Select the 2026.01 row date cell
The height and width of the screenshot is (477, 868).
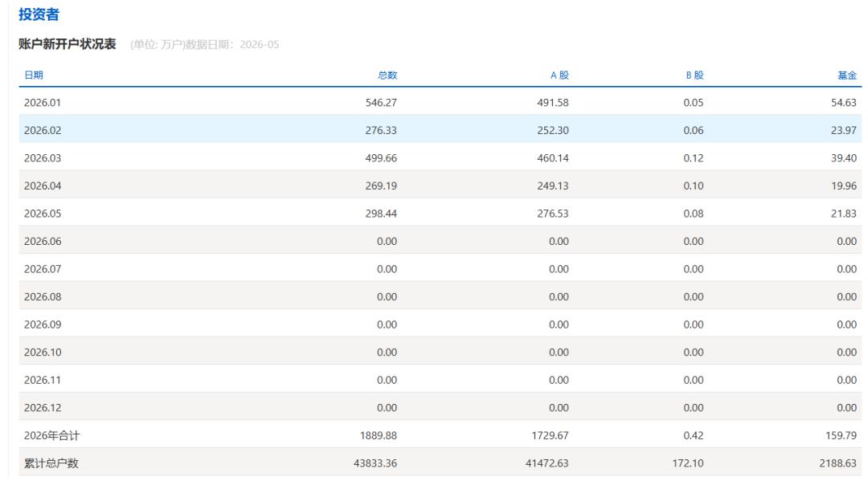click(x=43, y=102)
